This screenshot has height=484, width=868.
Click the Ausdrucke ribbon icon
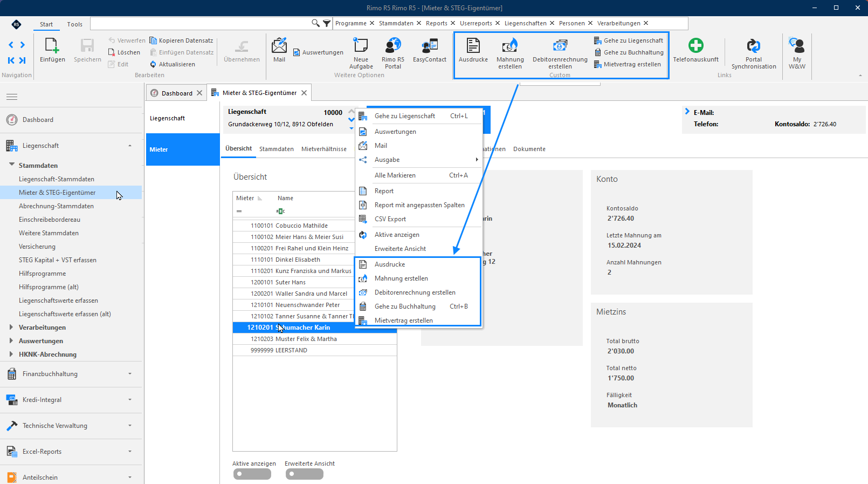coord(473,51)
